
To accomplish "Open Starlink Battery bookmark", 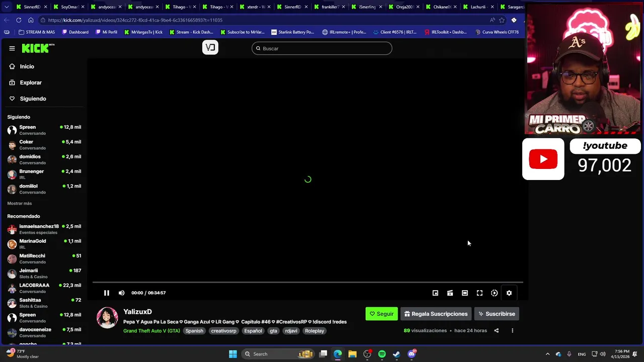I will (x=293, y=32).
